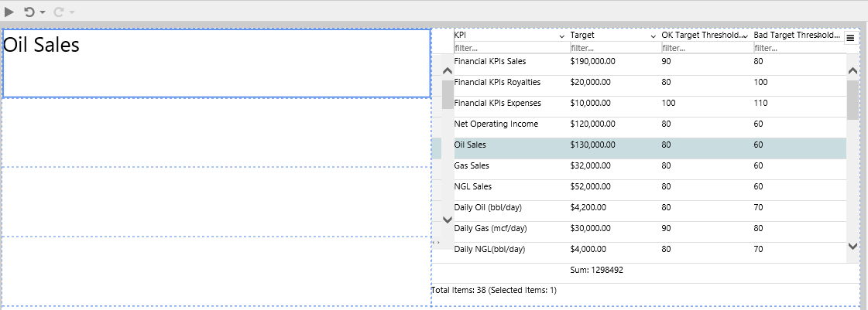Click the right vertical scrollbar thumb
The image size is (868, 310).
tap(853, 100)
